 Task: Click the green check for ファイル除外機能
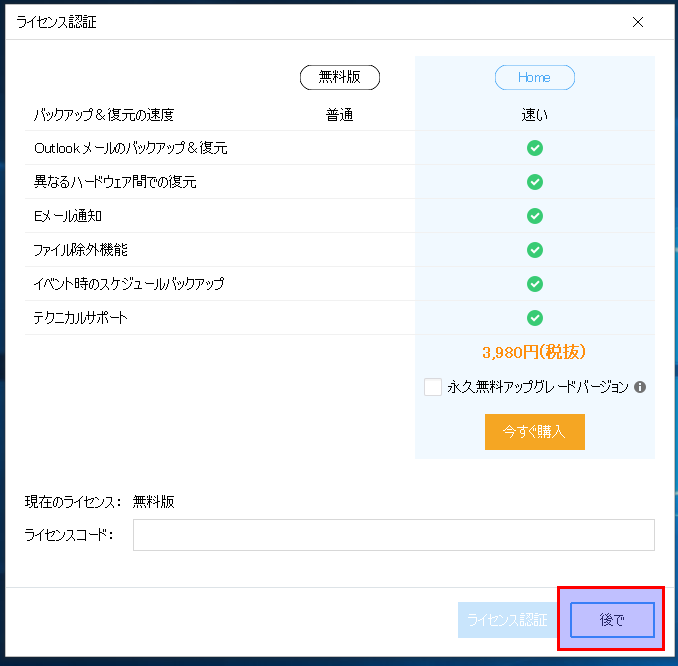coord(535,250)
